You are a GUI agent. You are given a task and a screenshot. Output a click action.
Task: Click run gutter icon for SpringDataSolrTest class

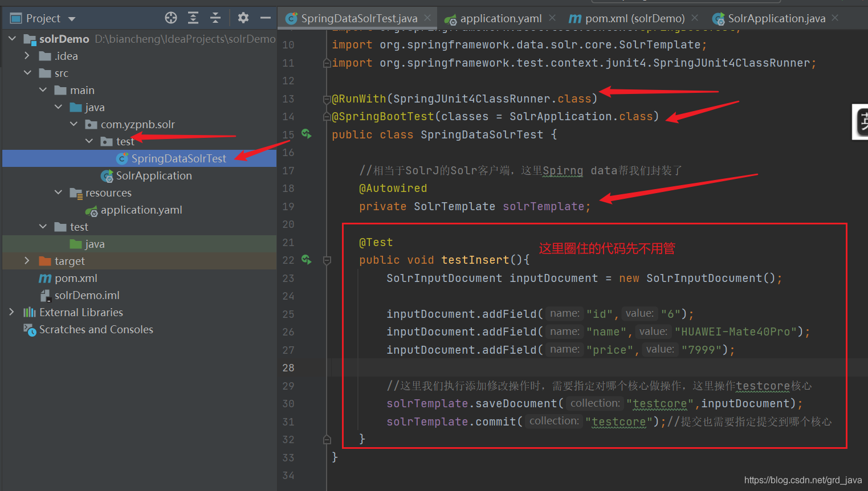[306, 134]
